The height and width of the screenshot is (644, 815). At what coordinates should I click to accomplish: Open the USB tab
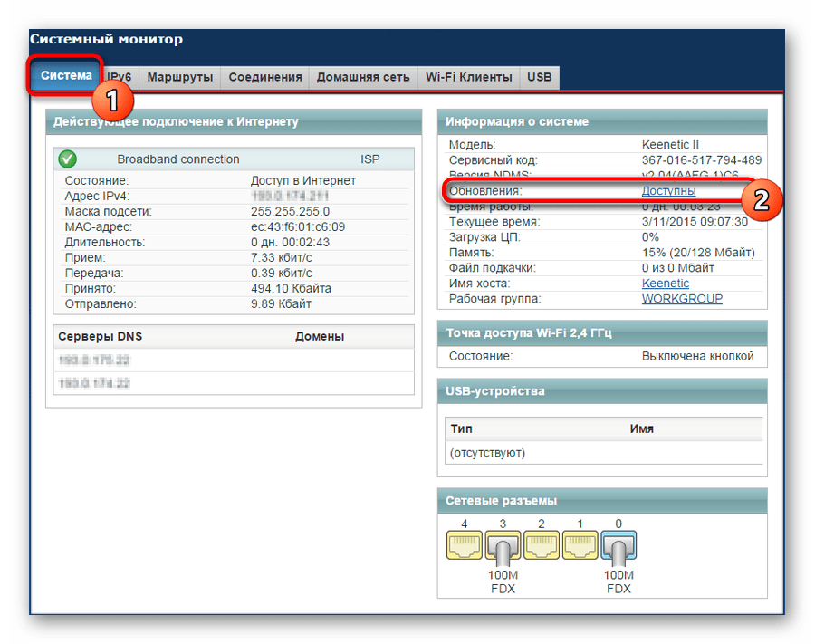tap(540, 78)
